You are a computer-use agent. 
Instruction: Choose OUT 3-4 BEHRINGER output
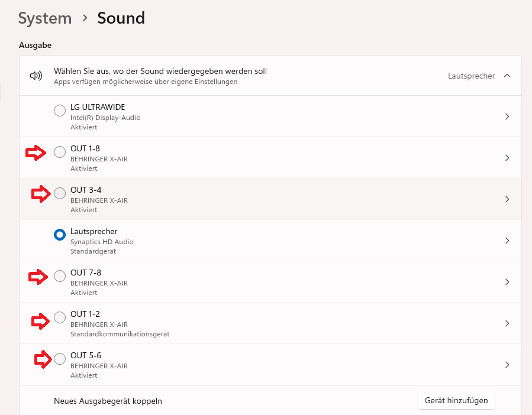click(60, 193)
